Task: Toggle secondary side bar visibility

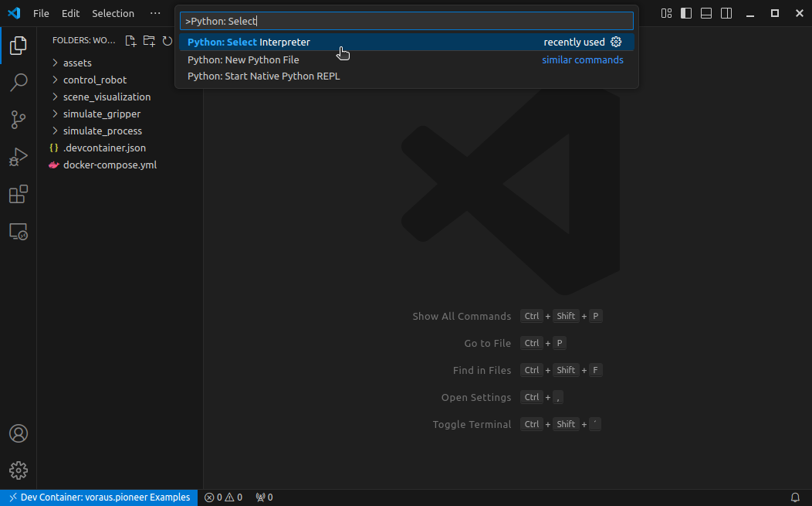Action: 726,13
